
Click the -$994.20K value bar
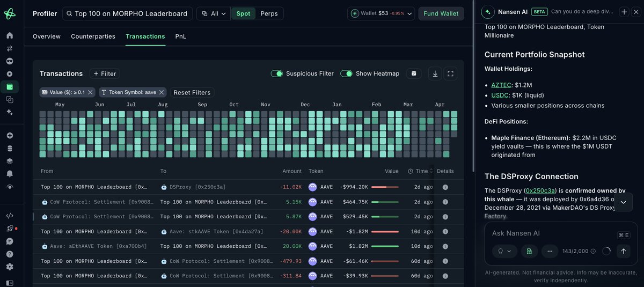pos(385,187)
